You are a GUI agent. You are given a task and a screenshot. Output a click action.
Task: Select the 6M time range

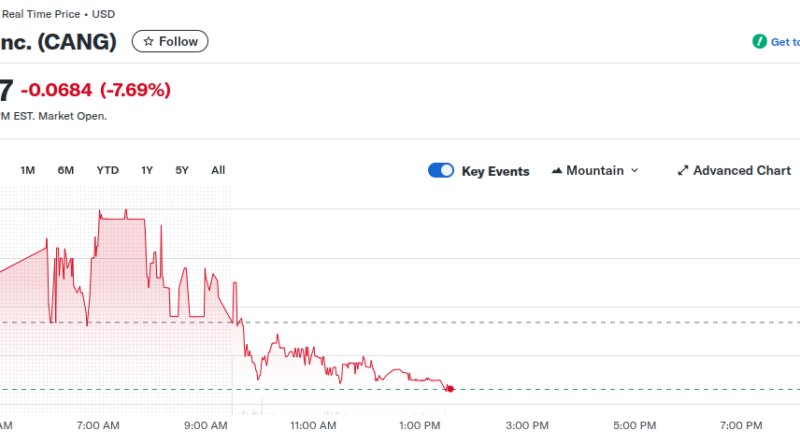click(66, 170)
